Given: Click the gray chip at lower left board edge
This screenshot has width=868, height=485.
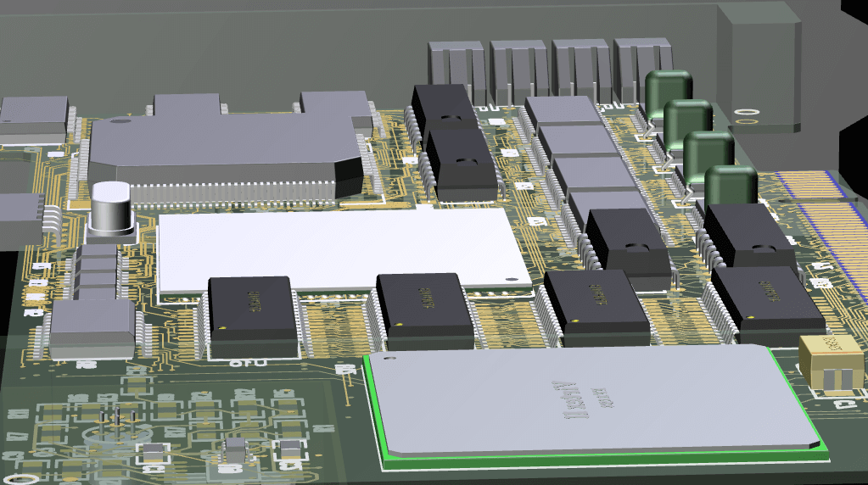Looking at the screenshot, I should pos(91,327).
